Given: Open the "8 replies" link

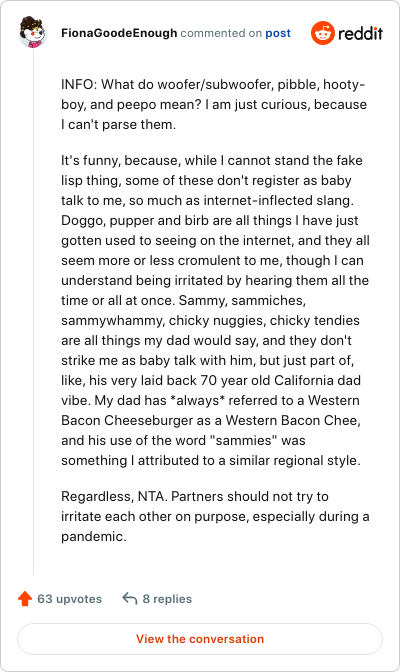Looking at the screenshot, I should tap(167, 599).
